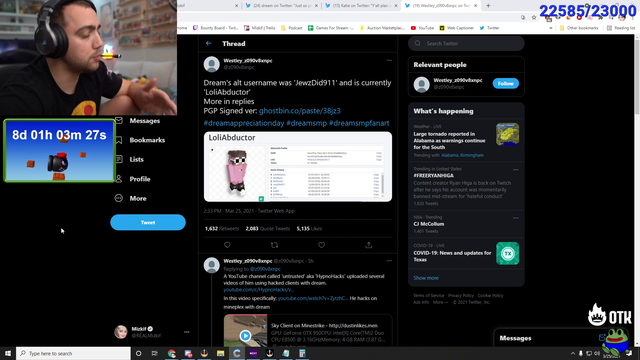Open a new browser tab

[488, 6]
